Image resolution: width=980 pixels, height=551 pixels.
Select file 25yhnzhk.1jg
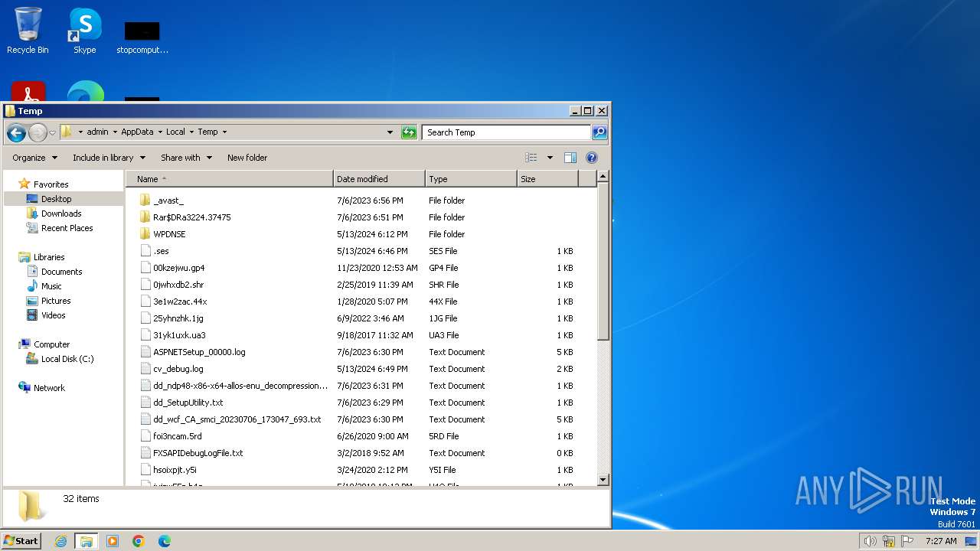(178, 318)
